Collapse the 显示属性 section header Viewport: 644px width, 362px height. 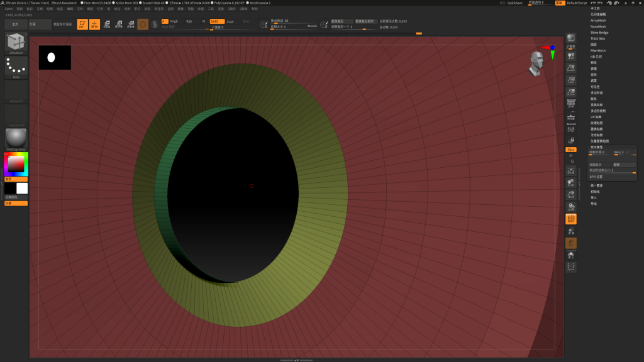tap(596, 147)
